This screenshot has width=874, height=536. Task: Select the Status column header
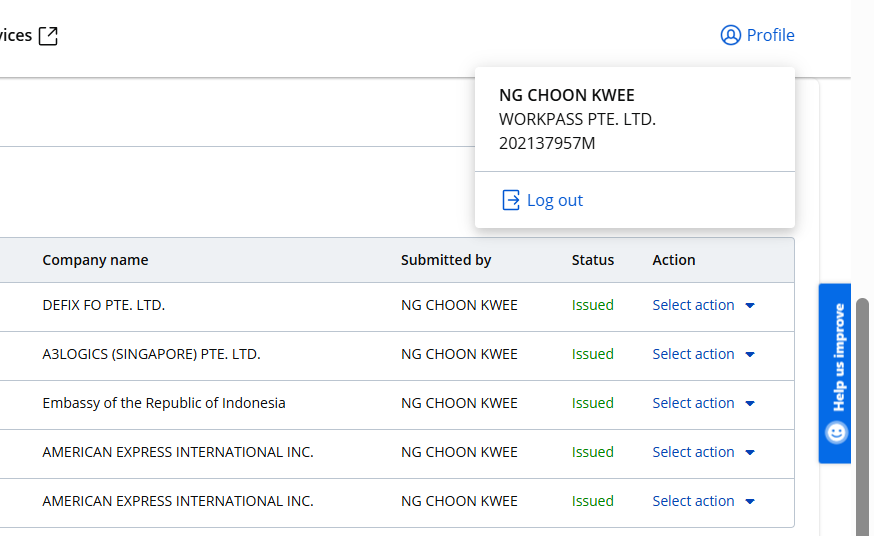pyautogui.click(x=593, y=260)
